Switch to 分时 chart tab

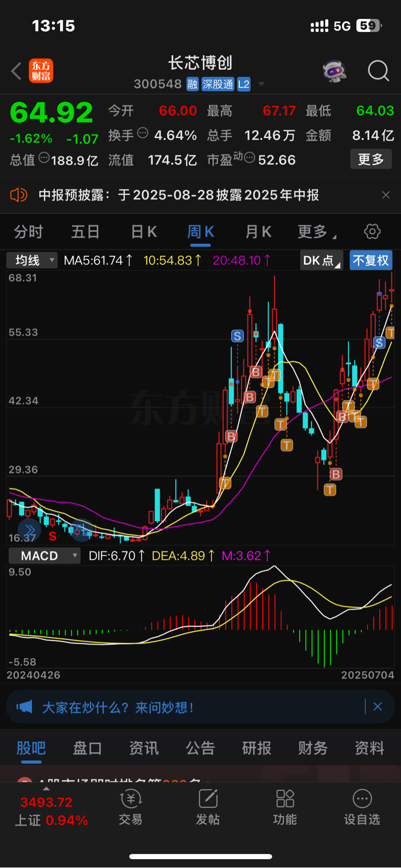pos(28,232)
